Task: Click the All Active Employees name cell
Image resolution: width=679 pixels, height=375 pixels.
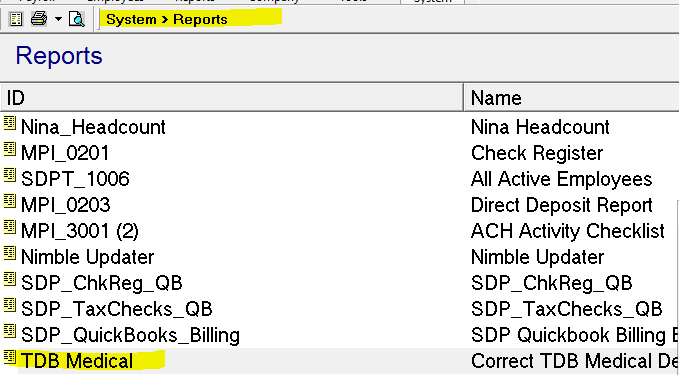Action: coord(561,179)
